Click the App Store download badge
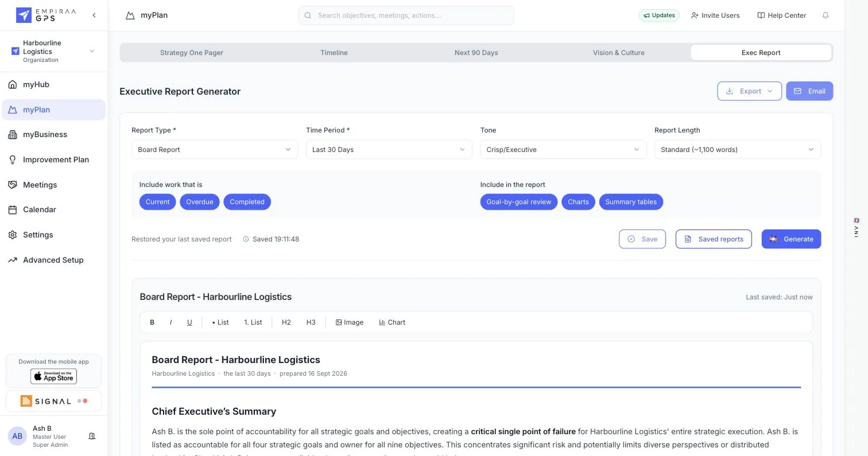This screenshot has height=456, width=868. [x=53, y=376]
